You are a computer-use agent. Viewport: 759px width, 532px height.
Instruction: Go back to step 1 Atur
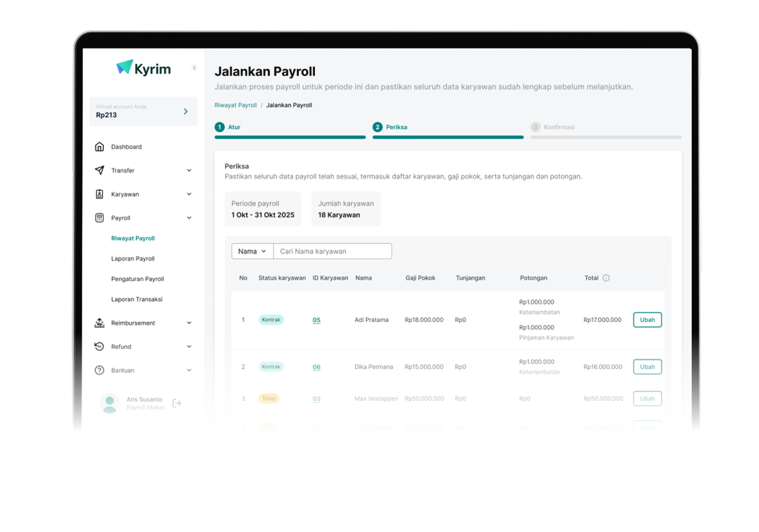228,127
